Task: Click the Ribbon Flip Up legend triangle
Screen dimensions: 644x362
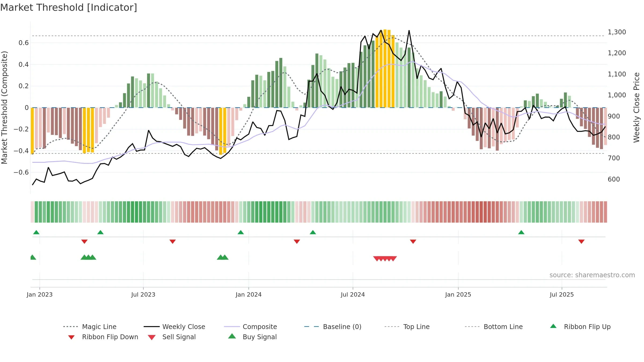Action: tap(553, 326)
